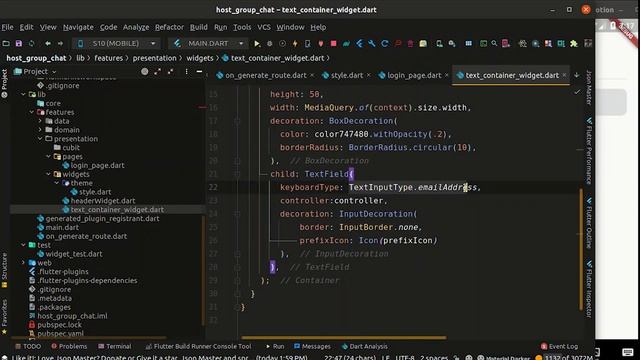Screen dimensions: 640x360
Task: Switch to on_generate_route.dart tab
Action: tap(265, 76)
